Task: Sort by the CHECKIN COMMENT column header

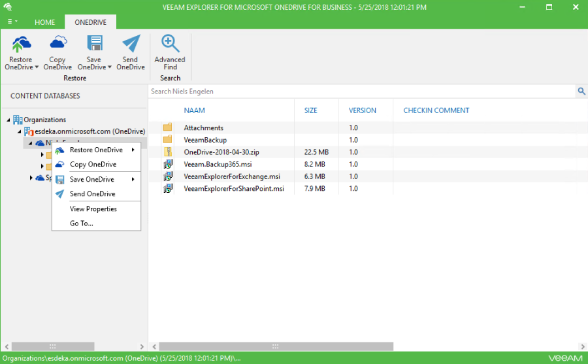Action: point(436,110)
